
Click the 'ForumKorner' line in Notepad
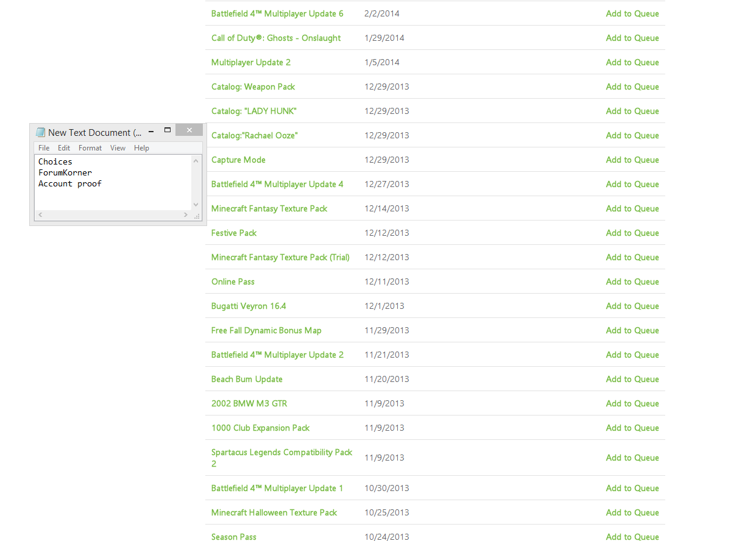[x=65, y=172]
